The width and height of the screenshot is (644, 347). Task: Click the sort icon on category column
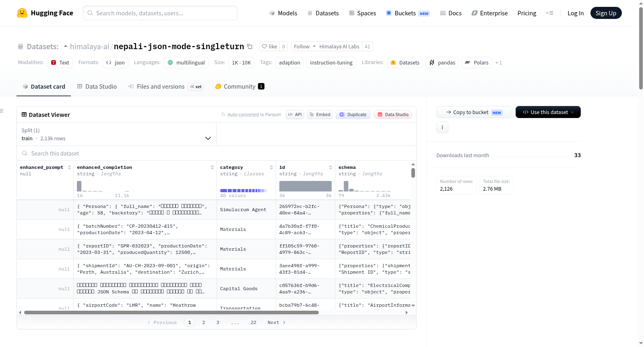click(x=271, y=167)
